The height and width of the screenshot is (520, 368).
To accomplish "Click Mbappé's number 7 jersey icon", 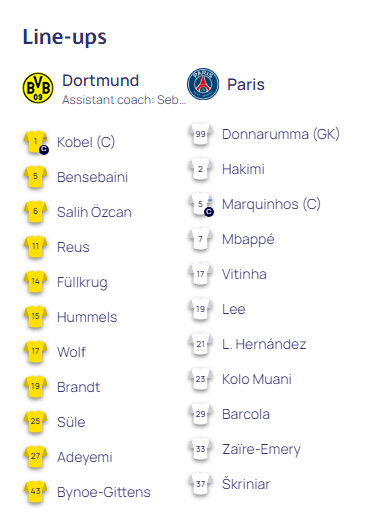I will point(200,239).
